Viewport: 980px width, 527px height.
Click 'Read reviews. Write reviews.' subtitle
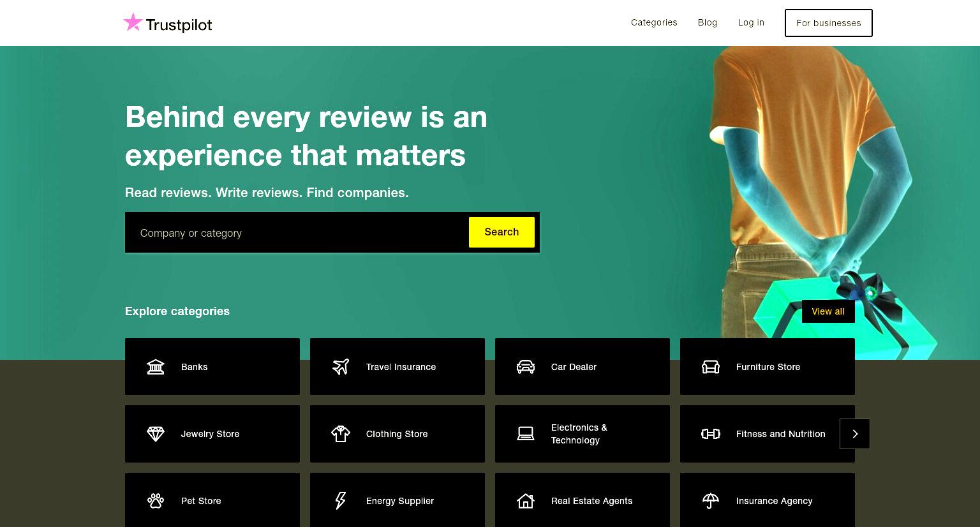267,193
